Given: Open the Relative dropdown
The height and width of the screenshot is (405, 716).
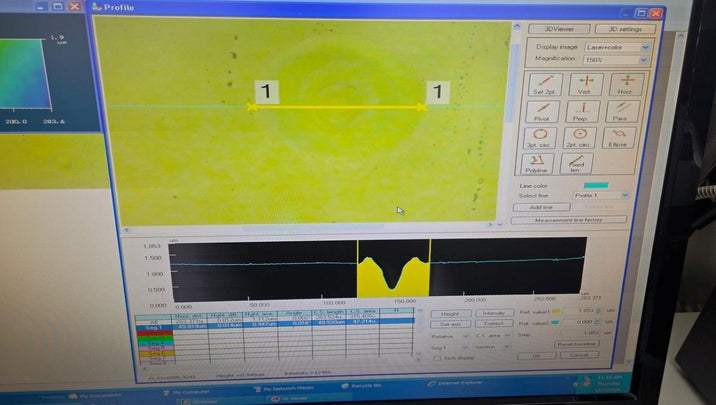Looking at the screenshot, I should [450, 336].
